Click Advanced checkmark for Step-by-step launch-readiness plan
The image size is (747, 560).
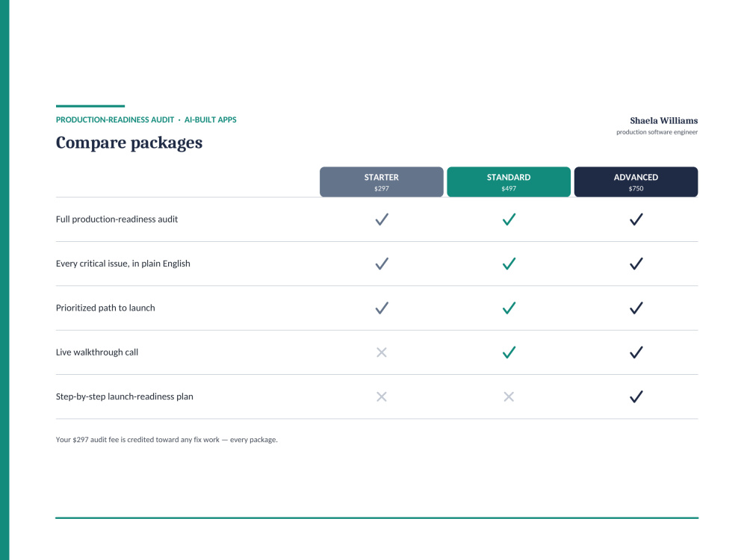pyautogui.click(x=636, y=396)
